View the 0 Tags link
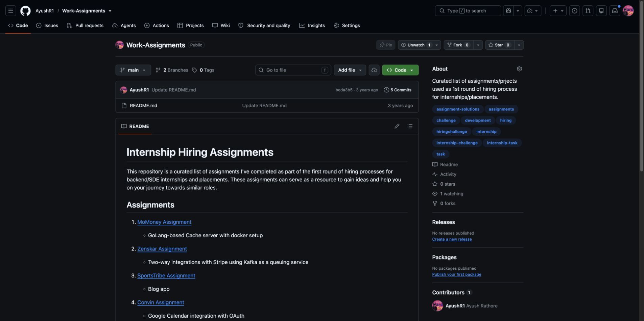Viewport: 644px width, 321px height. click(203, 70)
